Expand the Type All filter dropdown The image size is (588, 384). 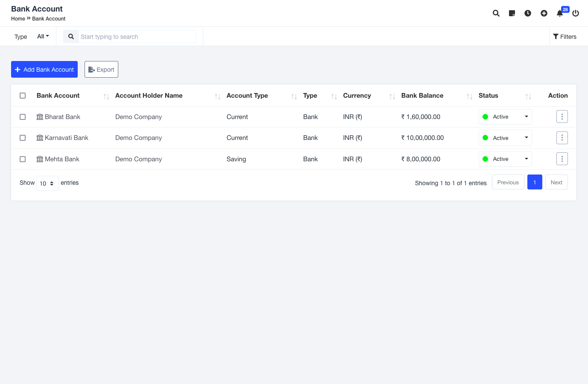43,37
